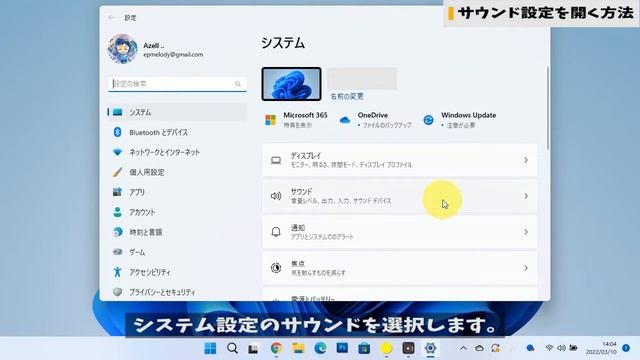Launch Google Chrome from the taskbar
Image resolution: width=640 pixels, height=360 pixels.
point(276,348)
